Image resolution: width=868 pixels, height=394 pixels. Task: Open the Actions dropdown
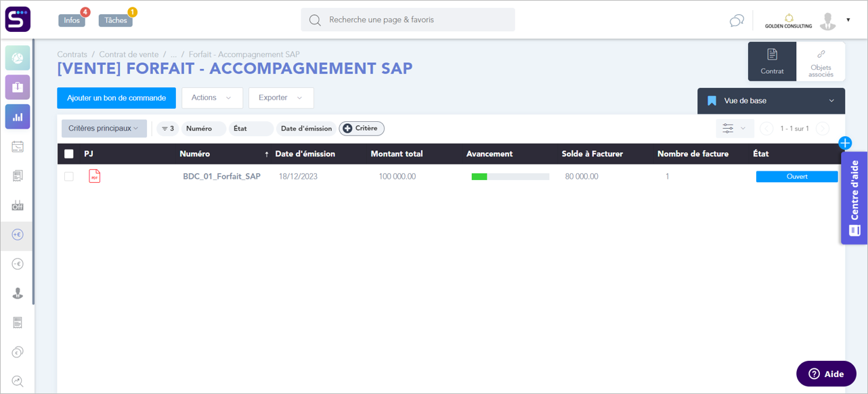point(212,98)
